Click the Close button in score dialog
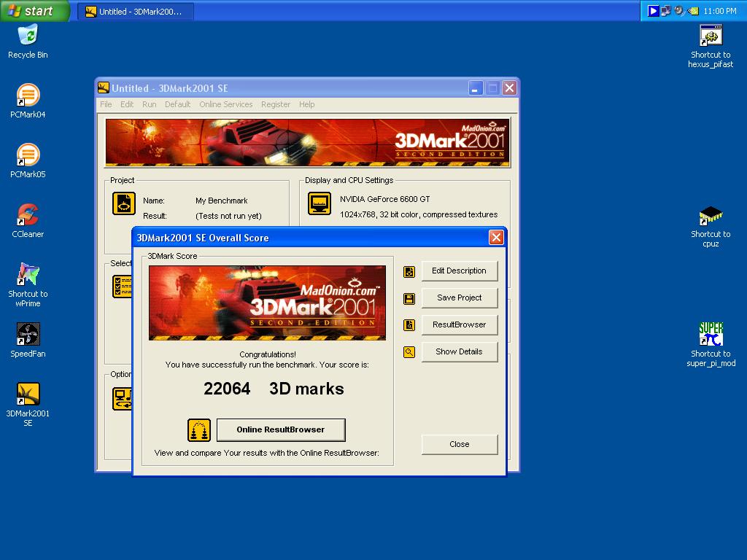Image resolution: width=747 pixels, height=560 pixels. 460,444
